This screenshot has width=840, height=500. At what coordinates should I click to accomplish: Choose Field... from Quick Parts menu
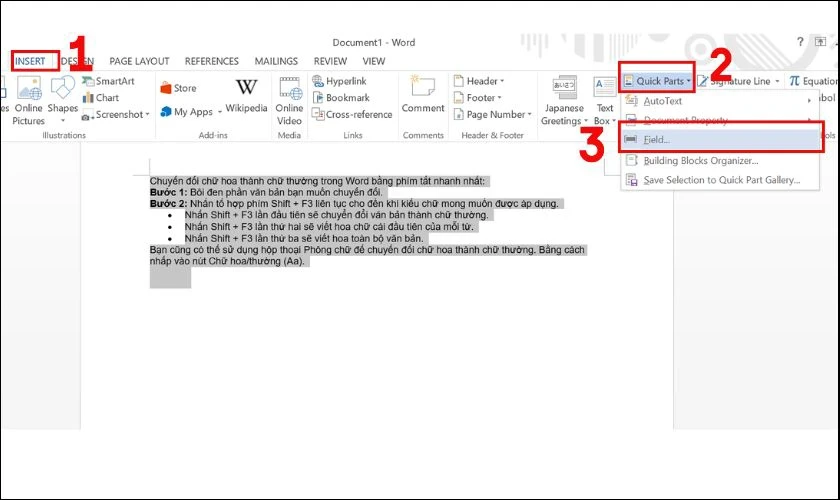click(x=721, y=139)
